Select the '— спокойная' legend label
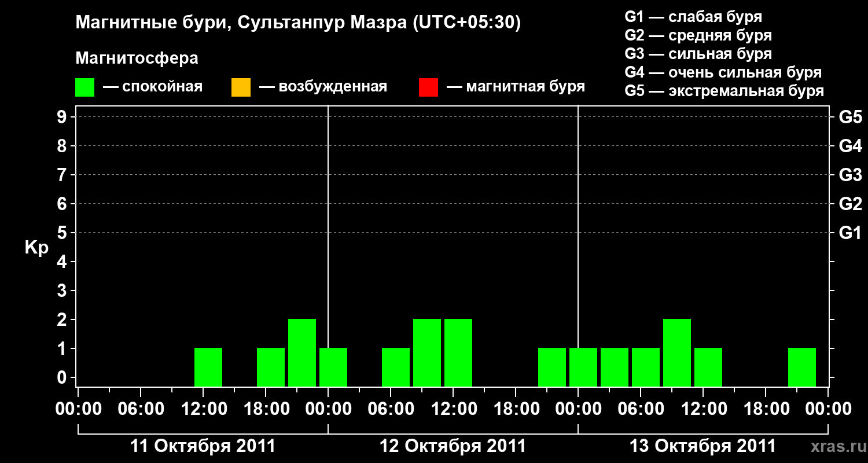 (153, 87)
